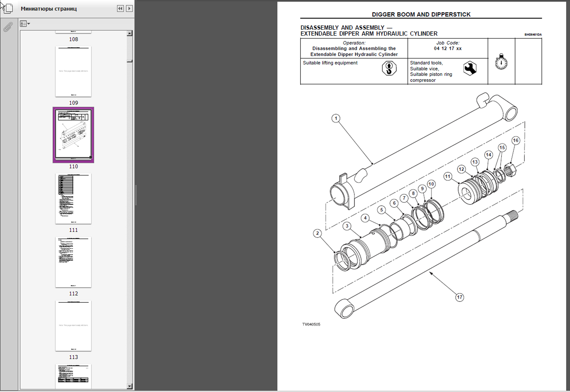Toggle the Page Thumbnails panel icon
This screenshot has height=392, width=570.
coord(8,8)
